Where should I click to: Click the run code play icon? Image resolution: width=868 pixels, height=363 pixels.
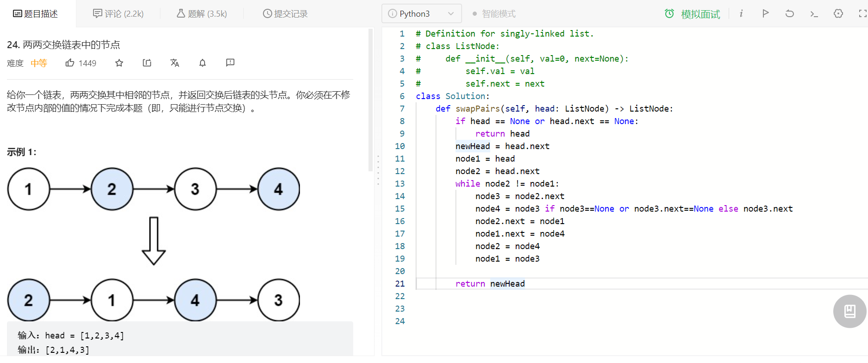click(765, 13)
